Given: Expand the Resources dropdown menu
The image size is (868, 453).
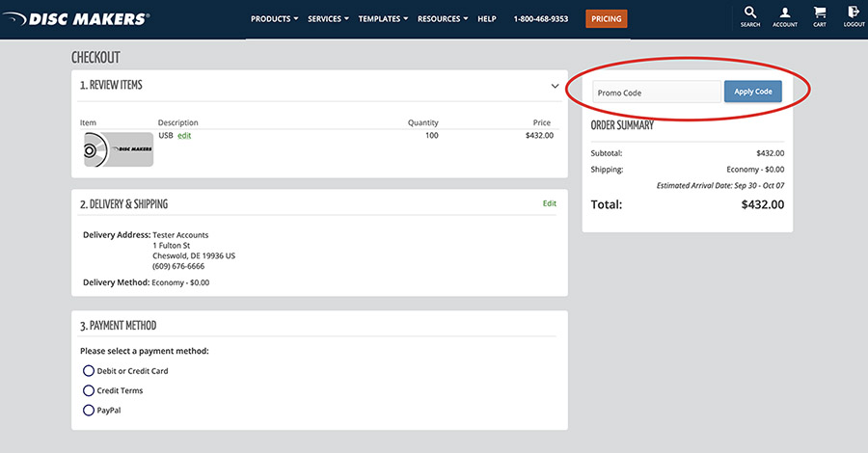Looking at the screenshot, I should [x=443, y=19].
